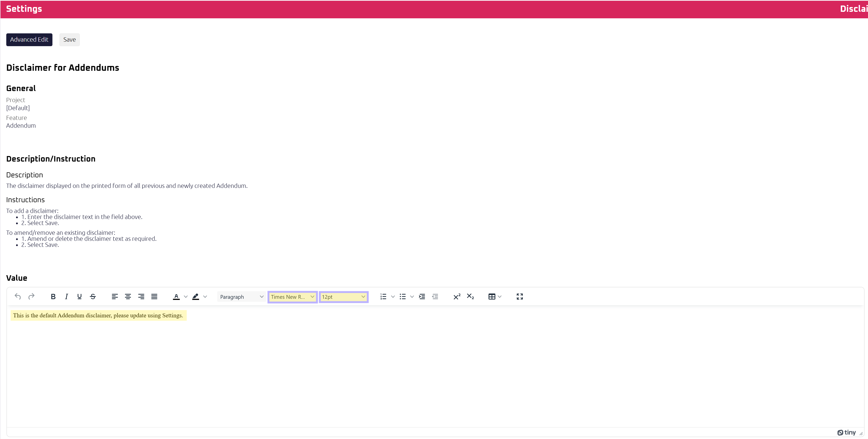Screen dimensions: 868x439
Task: Expand numbered list style options
Action: 393,297
